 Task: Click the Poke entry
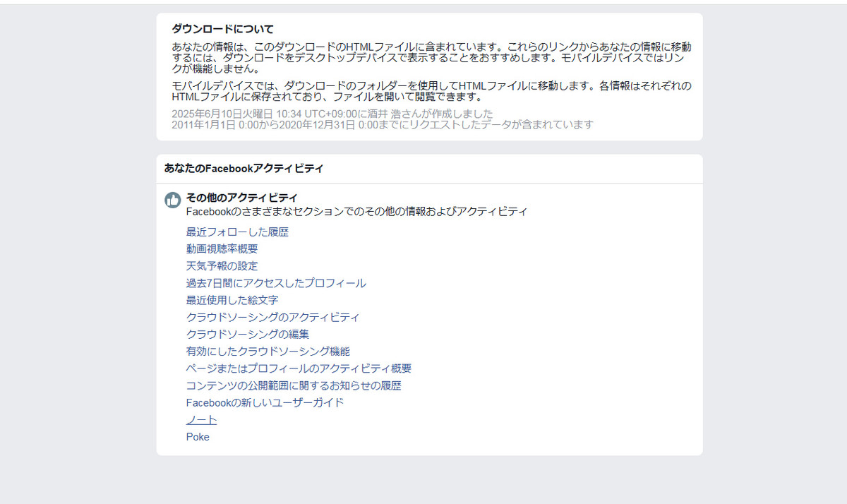point(198,437)
